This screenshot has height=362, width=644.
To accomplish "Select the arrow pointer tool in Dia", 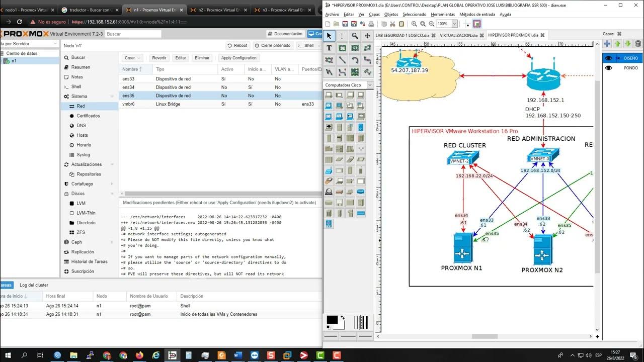I will [x=329, y=36].
